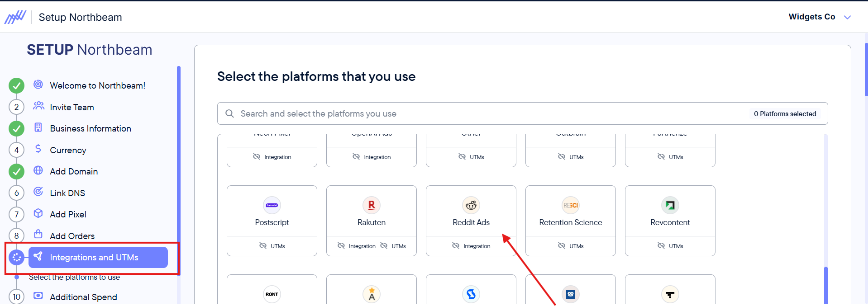Click the UTMs label under Revcontent
This screenshot has width=868, height=306.
(676, 246)
